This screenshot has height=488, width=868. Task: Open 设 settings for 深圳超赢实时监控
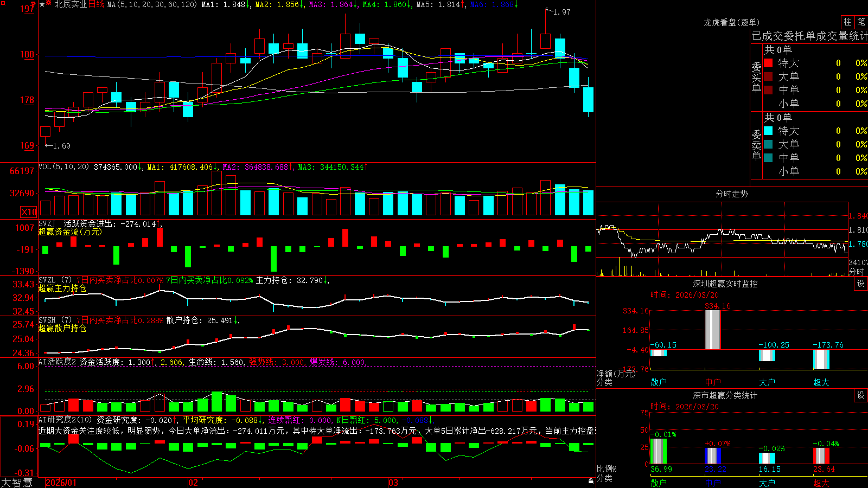click(861, 284)
